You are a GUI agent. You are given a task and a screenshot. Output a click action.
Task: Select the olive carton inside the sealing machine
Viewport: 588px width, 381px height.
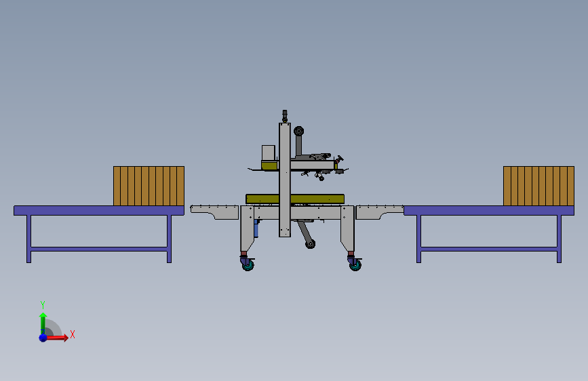click(x=295, y=199)
